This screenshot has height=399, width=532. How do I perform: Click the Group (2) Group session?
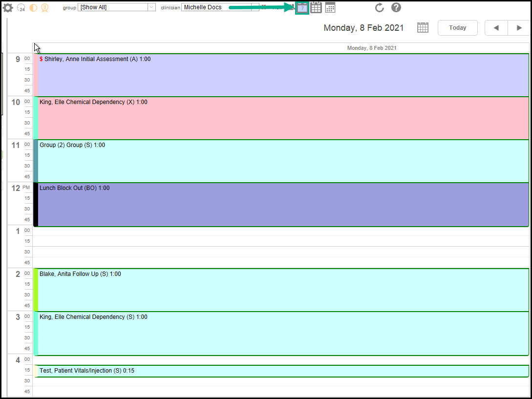coord(283,161)
